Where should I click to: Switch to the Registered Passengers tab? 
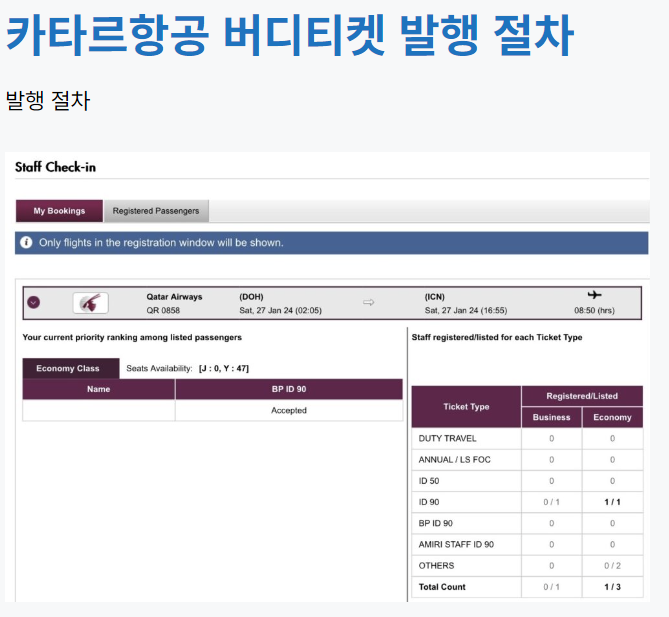[x=156, y=211]
